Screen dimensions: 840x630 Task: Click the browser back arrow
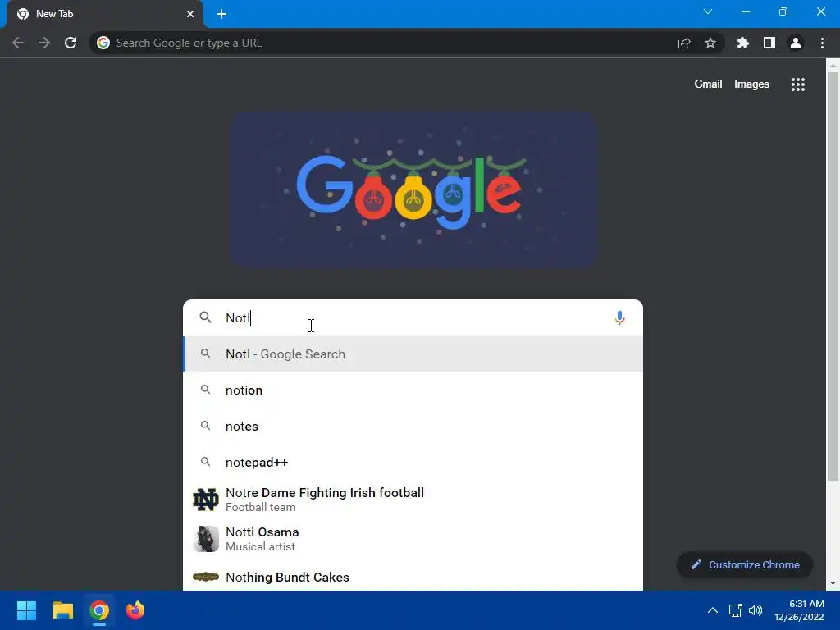[18, 43]
